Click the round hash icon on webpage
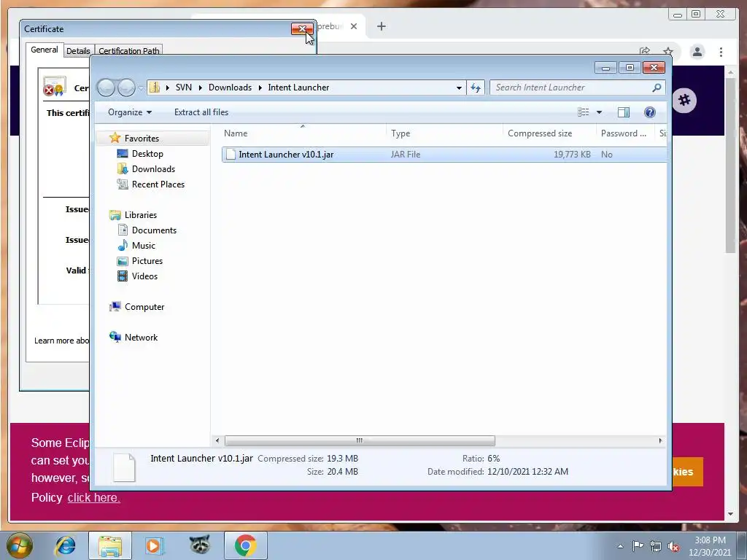This screenshot has height=560, width=747. pyautogui.click(x=684, y=100)
